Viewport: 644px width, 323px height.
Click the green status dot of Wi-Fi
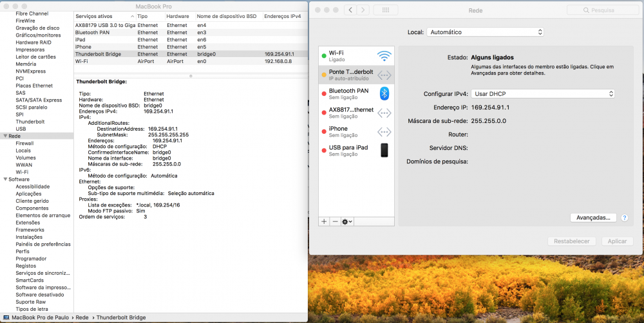324,56
